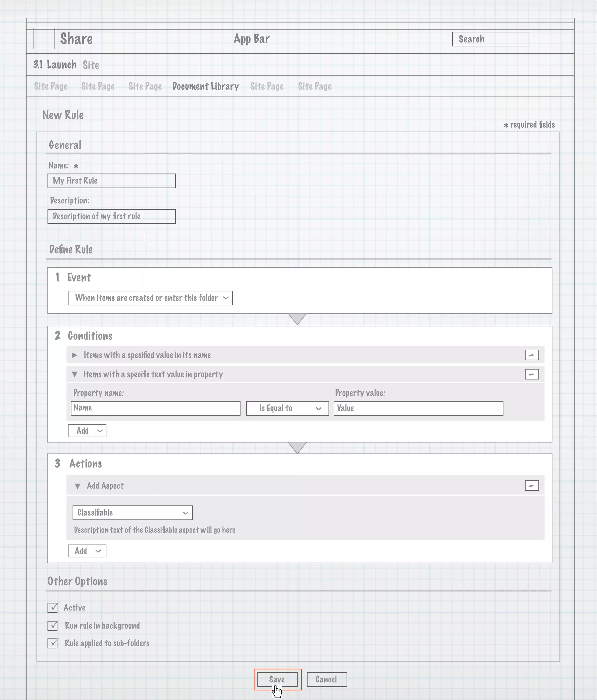
Task: Open the Classifiable aspect dropdown
Action: pos(132,512)
